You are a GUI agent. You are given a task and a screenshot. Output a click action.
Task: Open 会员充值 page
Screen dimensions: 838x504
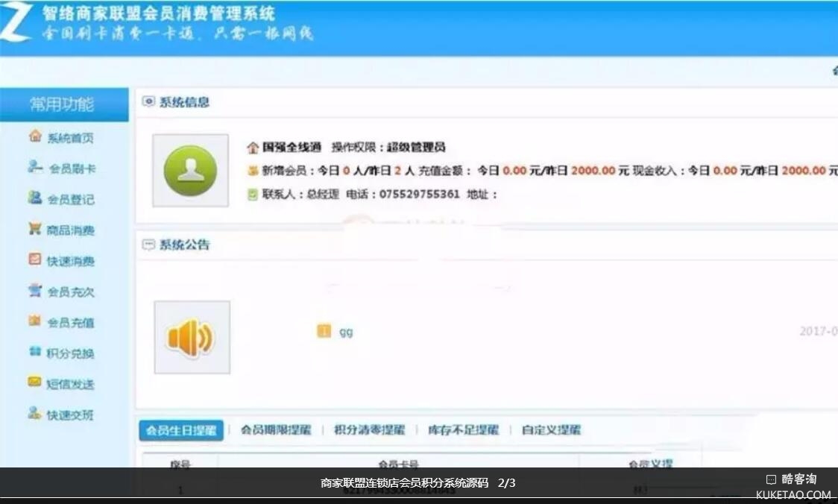(71, 323)
